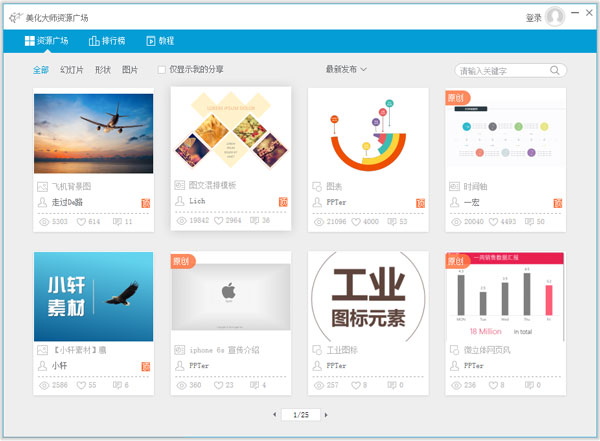Go to previous page with left arrow
This screenshot has width=600, height=441.
pyautogui.click(x=275, y=415)
